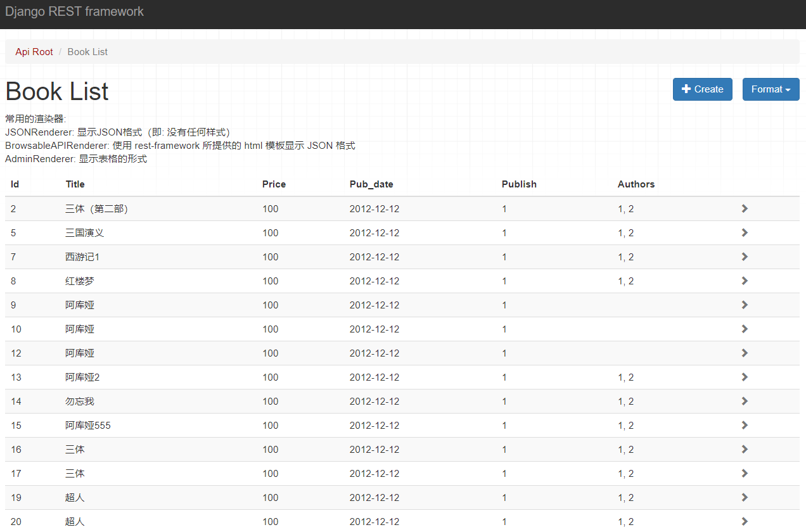Open detail chevron for book id 2
The height and width of the screenshot is (532, 806).
pyautogui.click(x=745, y=208)
